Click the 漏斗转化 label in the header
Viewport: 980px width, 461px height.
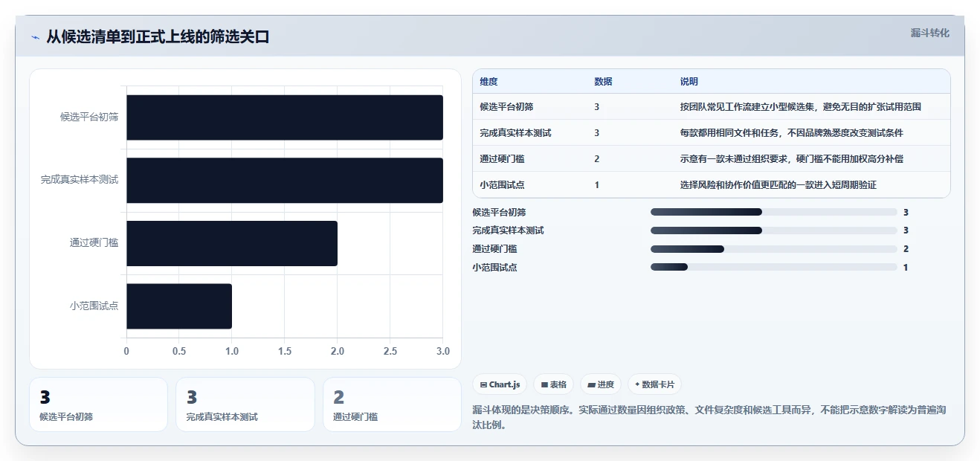coord(929,33)
